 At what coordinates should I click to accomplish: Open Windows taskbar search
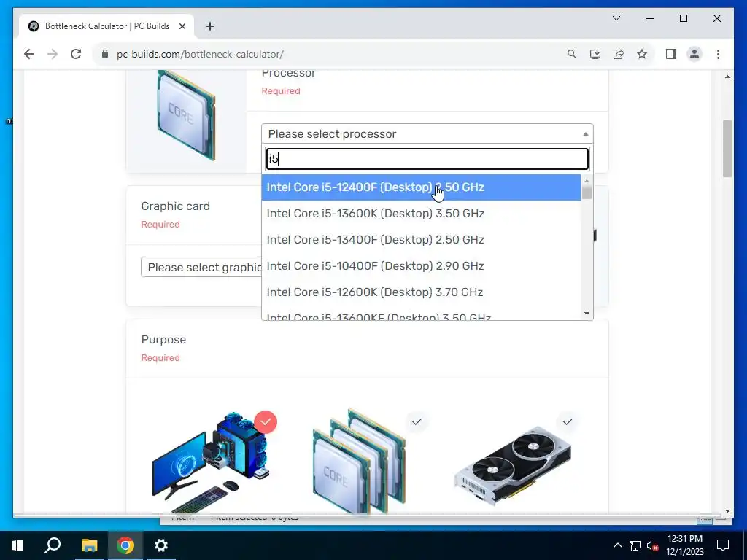point(53,545)
